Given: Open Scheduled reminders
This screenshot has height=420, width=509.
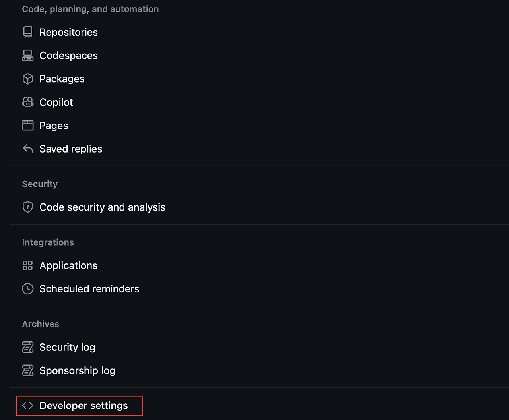Looking at the screenshot, I should tap(89, 288).
